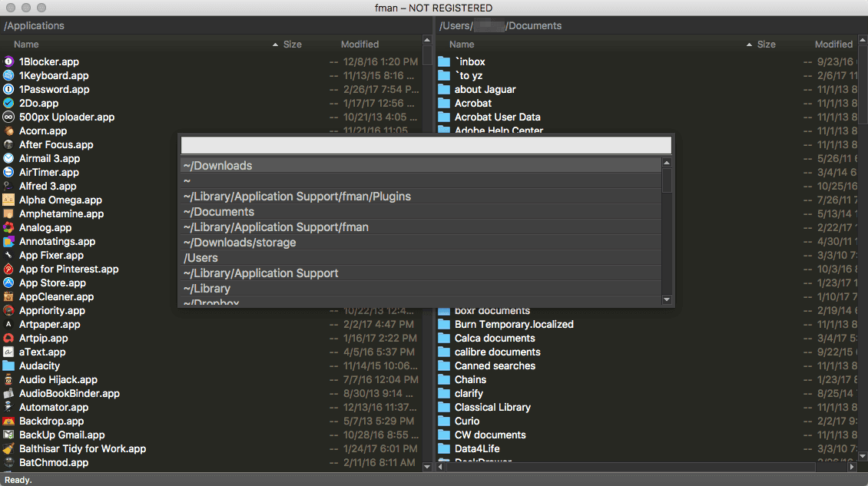Select the ~/Library/Application Support entry

coord(421,273)
